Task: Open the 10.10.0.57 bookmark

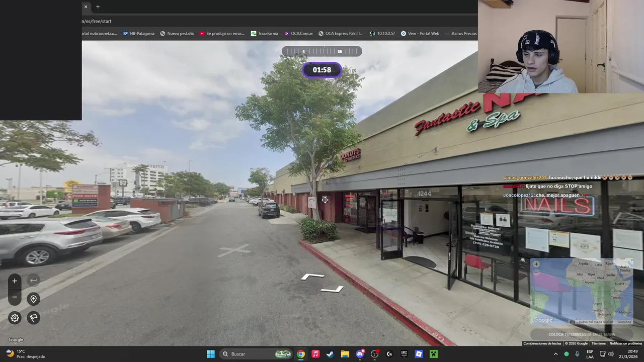Action: tap(383, 34)
